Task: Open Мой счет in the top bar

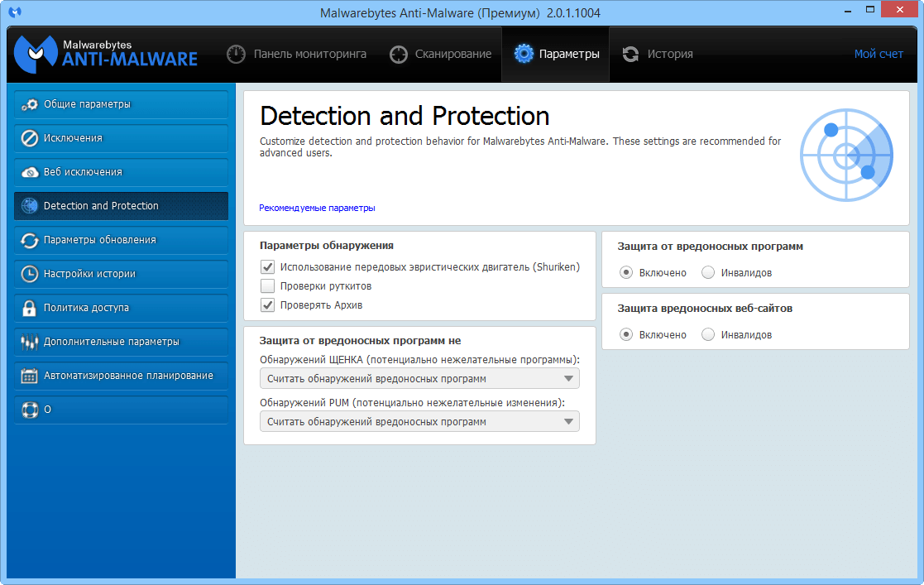Action: (879, 53)
